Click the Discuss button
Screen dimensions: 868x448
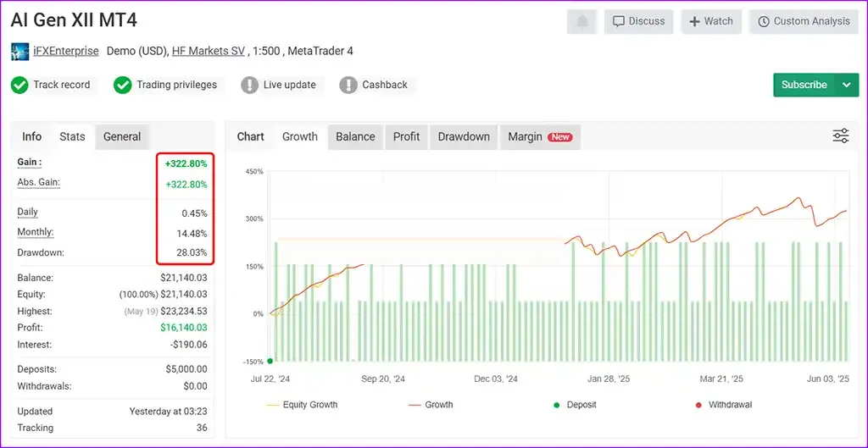[639, 21]
